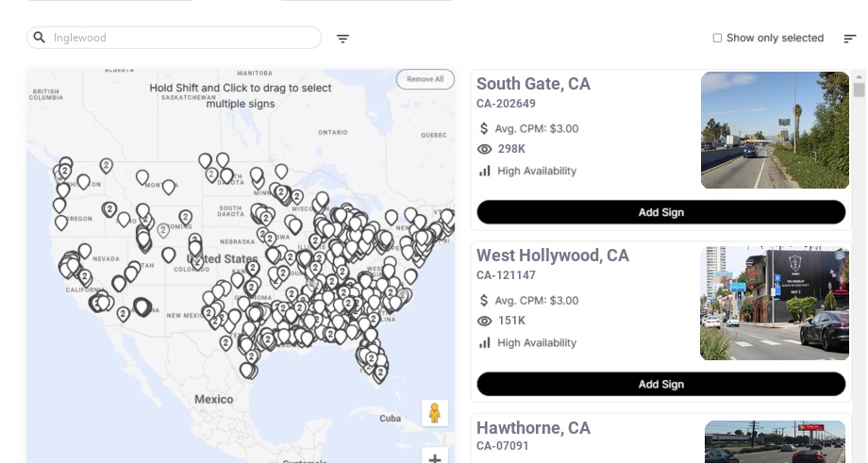Screen dimensions: 868x463
Task: Click the Street View pegman icon
Action: (434, 413)
